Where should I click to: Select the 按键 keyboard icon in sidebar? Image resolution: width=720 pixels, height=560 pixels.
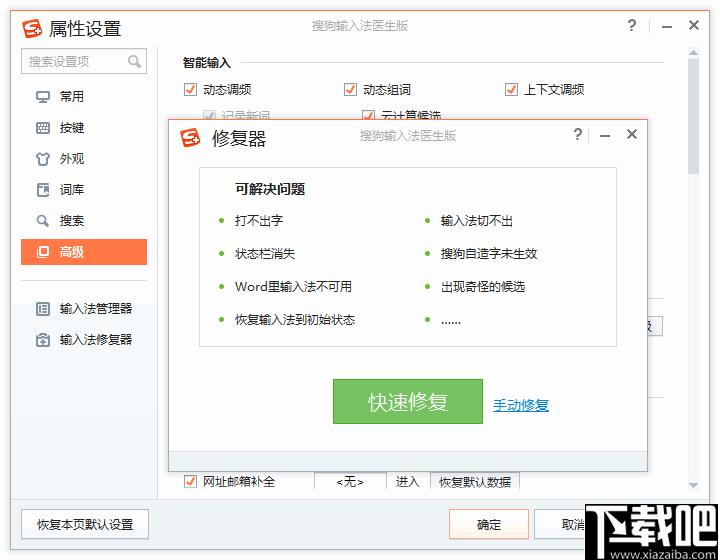[43, 128]
